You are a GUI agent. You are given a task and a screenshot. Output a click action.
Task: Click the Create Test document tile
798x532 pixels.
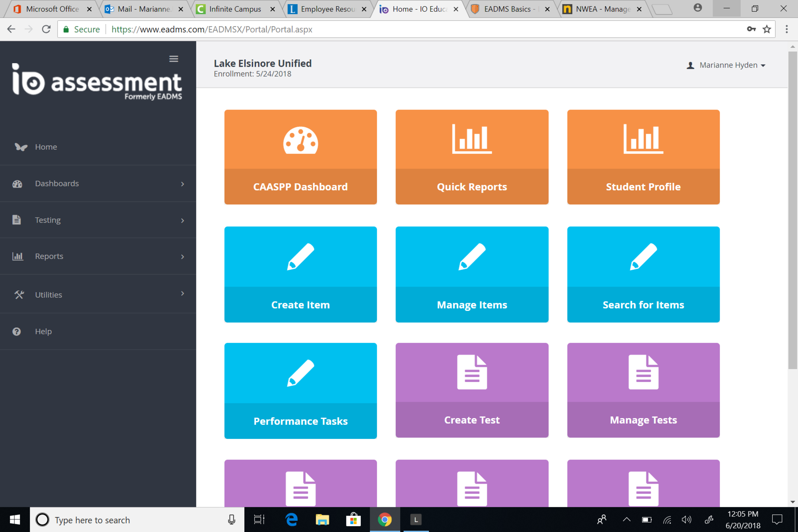pos(471,390)
